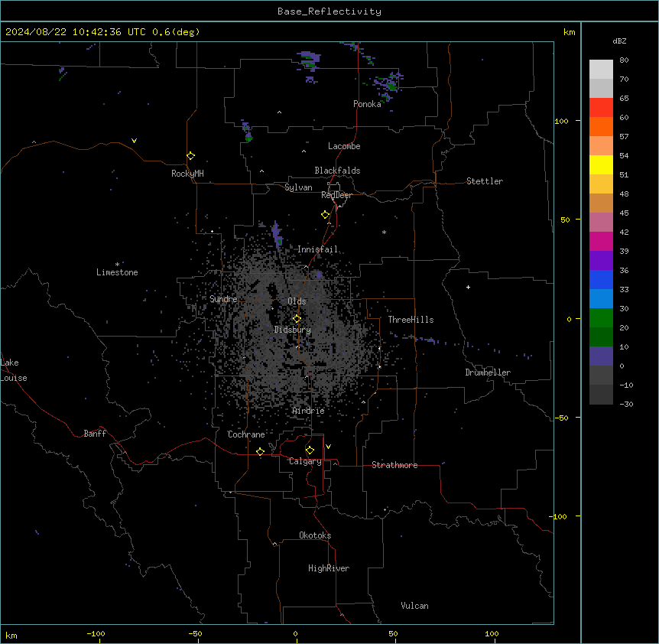Select the RockyMH label
Screen dimensions: 659x644
187,174
